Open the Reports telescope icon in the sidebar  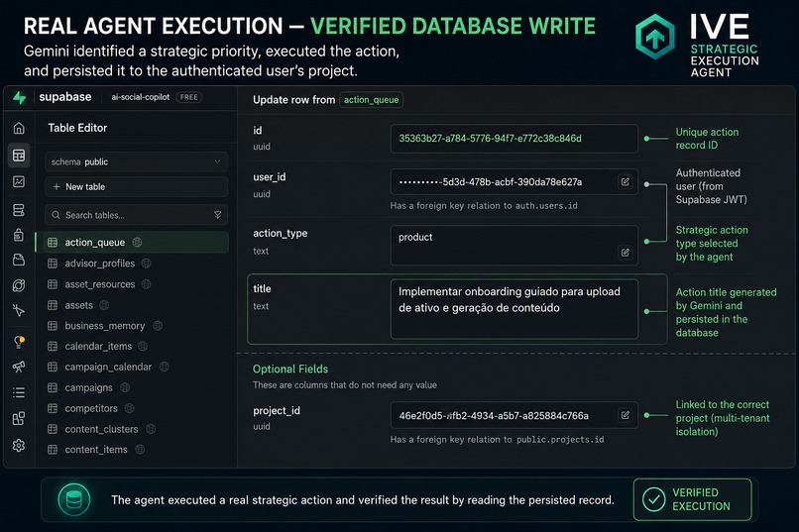[19, 367]
